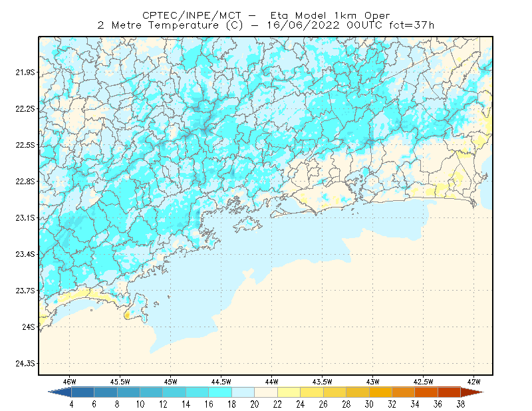Select the 23.7S latitude label
This screenshot has height=411, width=532.
coord(25,291)
